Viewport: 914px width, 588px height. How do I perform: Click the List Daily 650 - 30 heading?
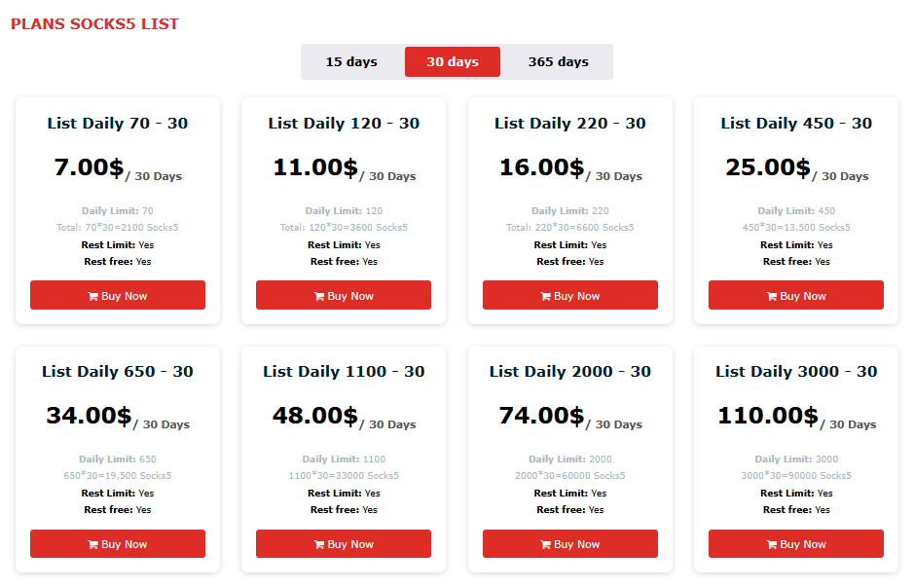click(x=118, y=372)
